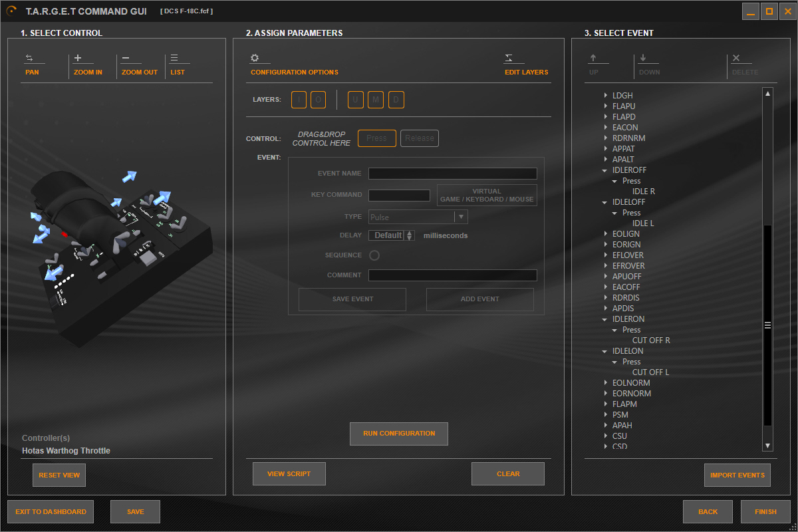Click the event list scrollbar thumb
Image resolution: width=798 pixels, height=532 pixels.
click(x=767, y=325)
